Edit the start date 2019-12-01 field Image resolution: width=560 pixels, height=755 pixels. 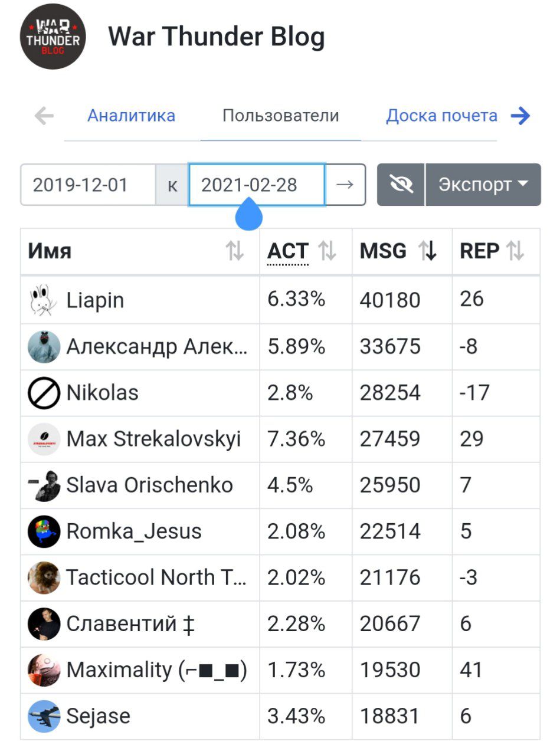pos(89,185)
